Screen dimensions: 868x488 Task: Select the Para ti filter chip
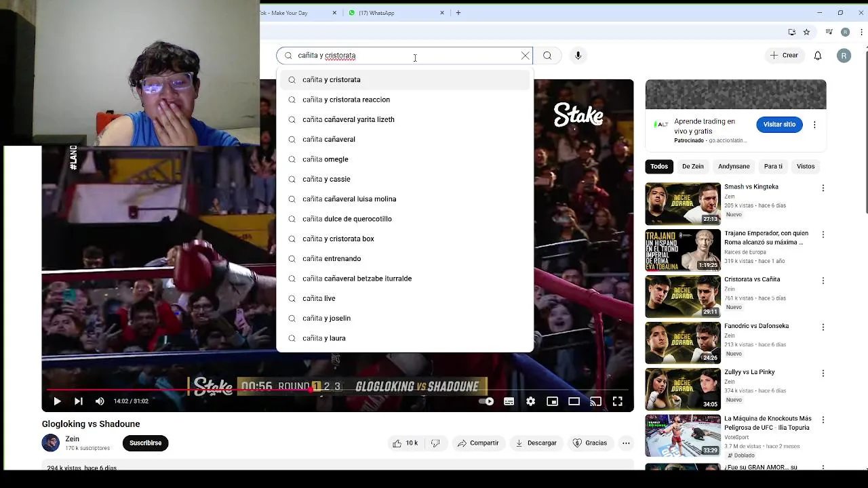point(773,166)
